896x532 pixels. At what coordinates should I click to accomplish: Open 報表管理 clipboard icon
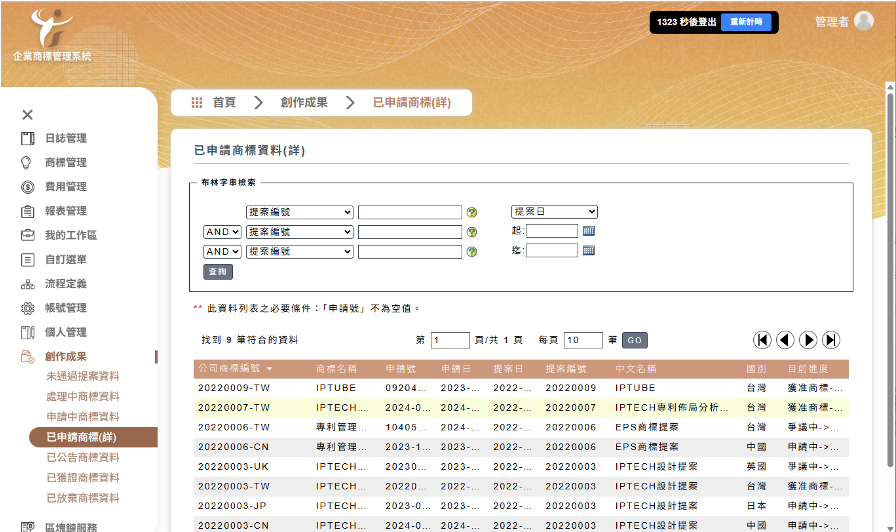27,211
